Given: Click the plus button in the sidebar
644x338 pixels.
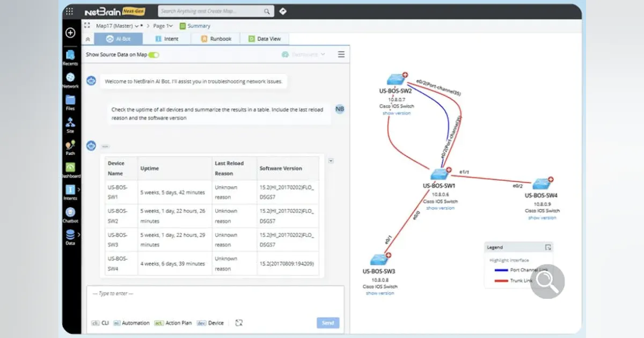Looking at the screenshot, I should pyautogui.click(x=70, y=33).
